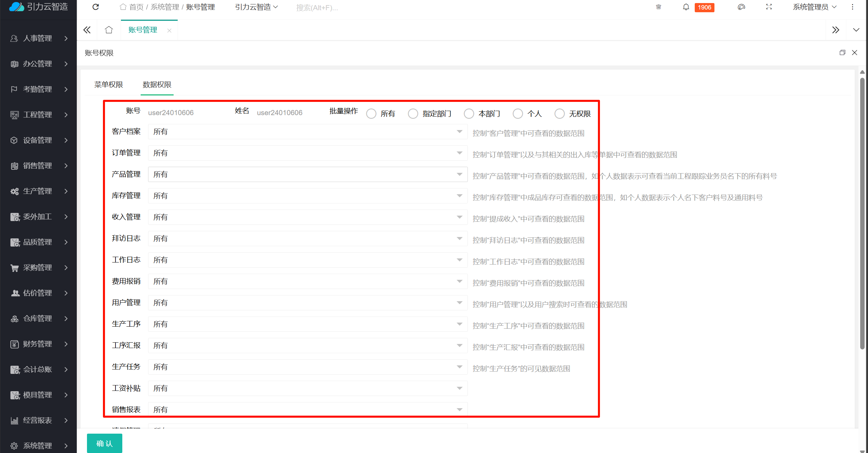Open the 客户档案 dropdown
The image size is (868, 453).
pos(307,132)
